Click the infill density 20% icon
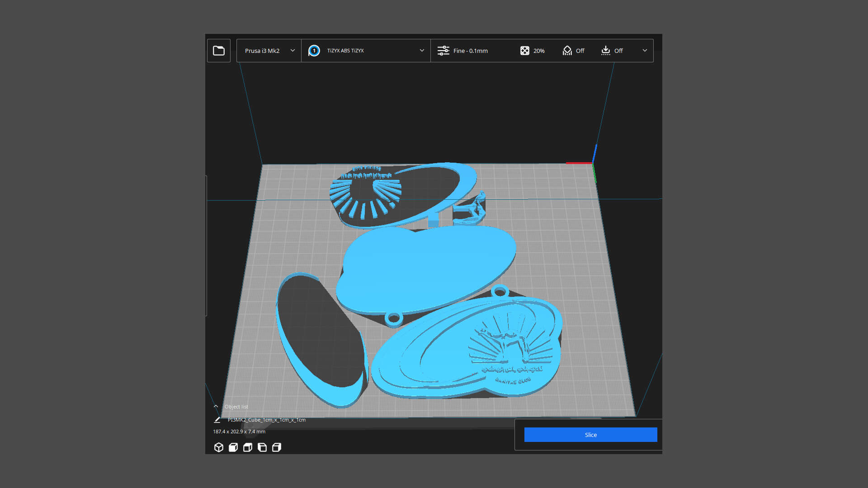Viewport: 868px width, 488px height. tap(524, 51)
